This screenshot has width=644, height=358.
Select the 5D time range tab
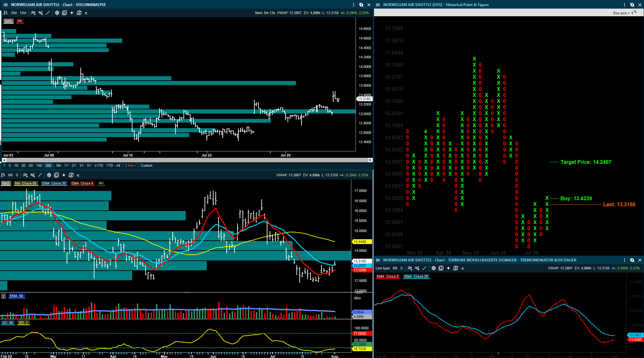[31, 165]
